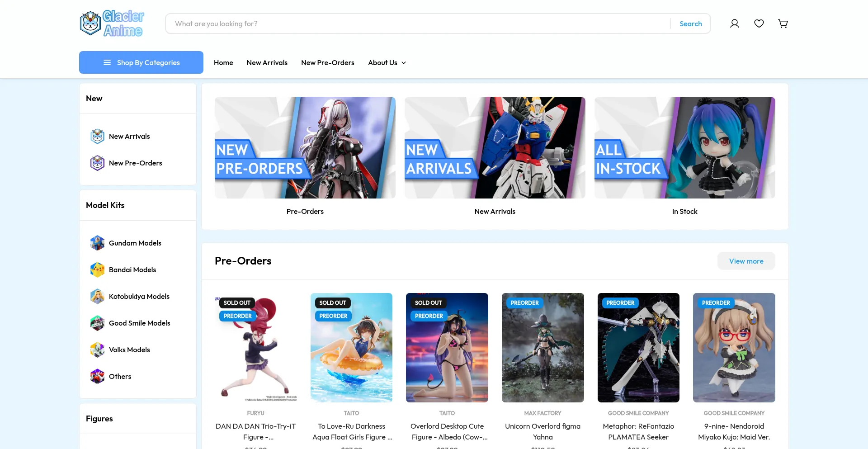Click the Volks Models category icon
This screenshot has width=868, height=449.
pos(97,350)
